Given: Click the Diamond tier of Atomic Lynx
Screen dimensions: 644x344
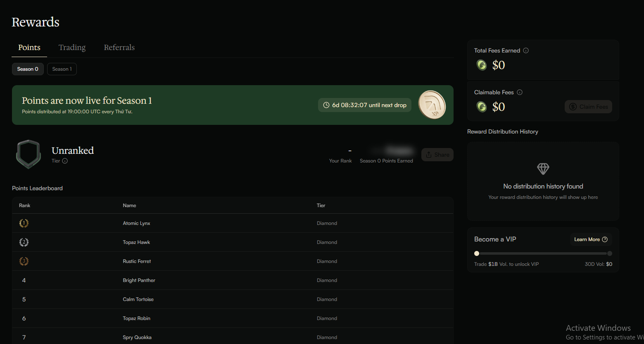Looking at the screenshot, I should click(x=327, y=223).
